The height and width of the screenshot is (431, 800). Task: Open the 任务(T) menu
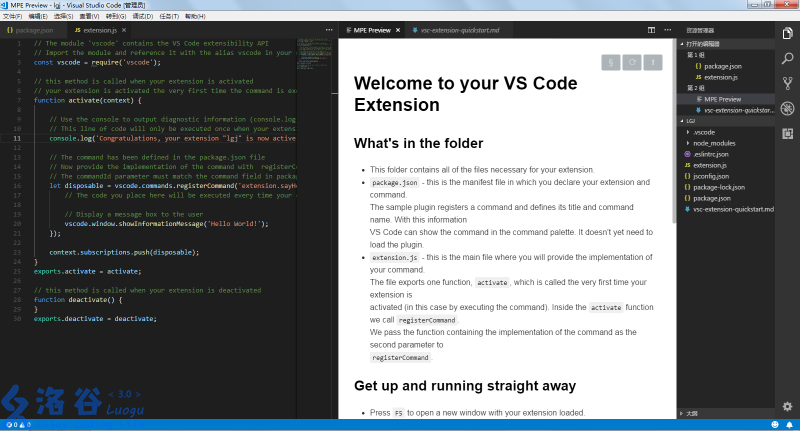169,16
